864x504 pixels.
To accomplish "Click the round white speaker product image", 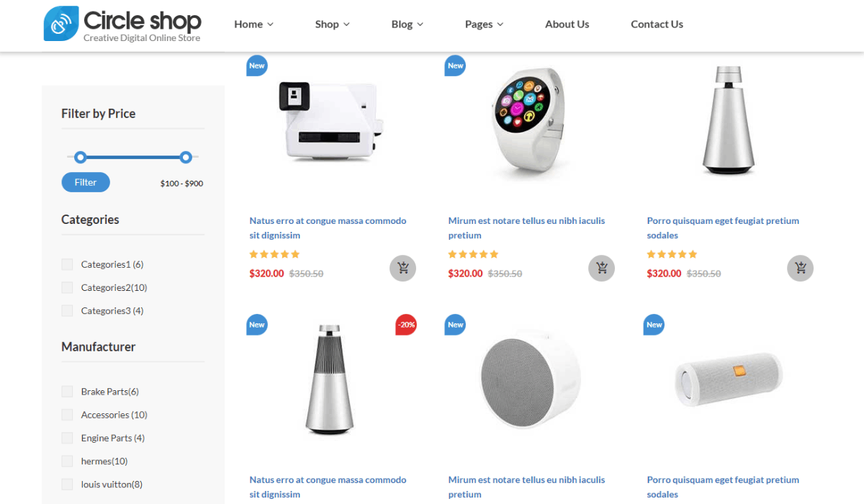I will coord(531,379).
